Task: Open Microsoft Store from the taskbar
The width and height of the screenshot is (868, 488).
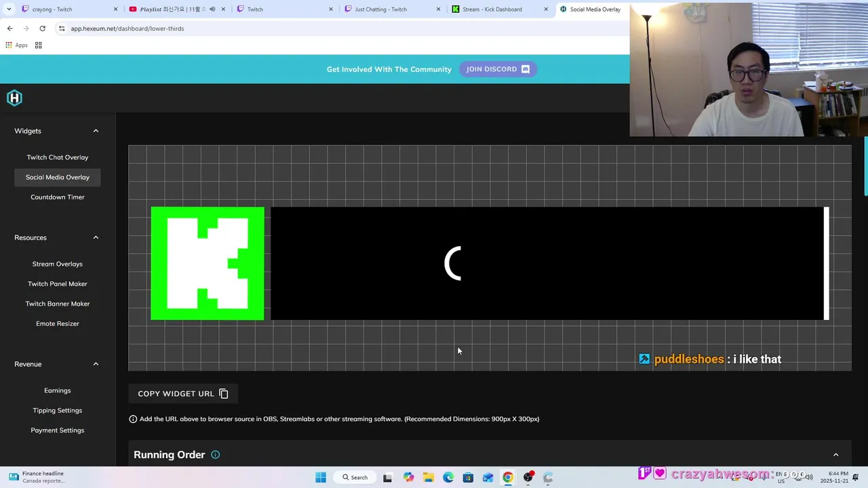Action: click(x=468, y=477)
